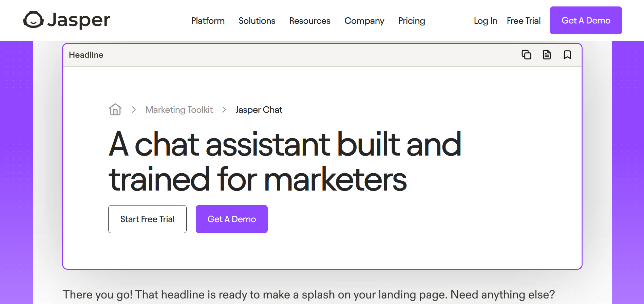This screenshot has height=304, width=644.
Task: Click the 'Headline' panel title text
Action: pos(86,55)
